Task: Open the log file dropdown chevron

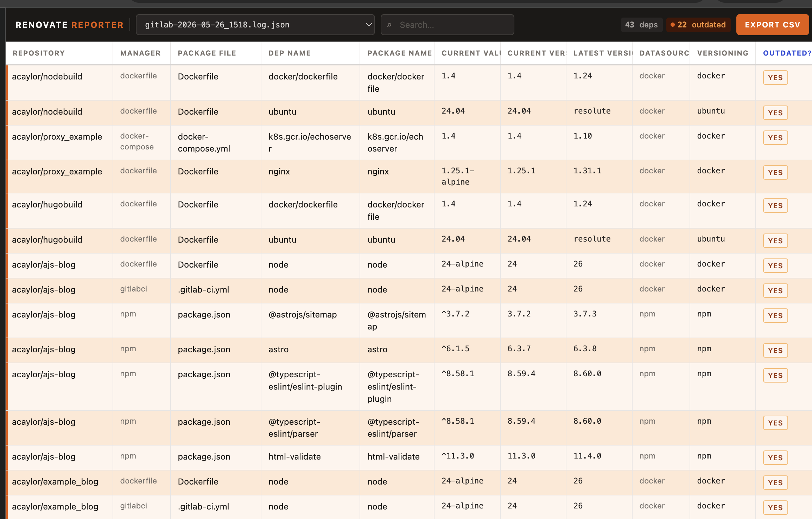Action: (x=369, y=25)
